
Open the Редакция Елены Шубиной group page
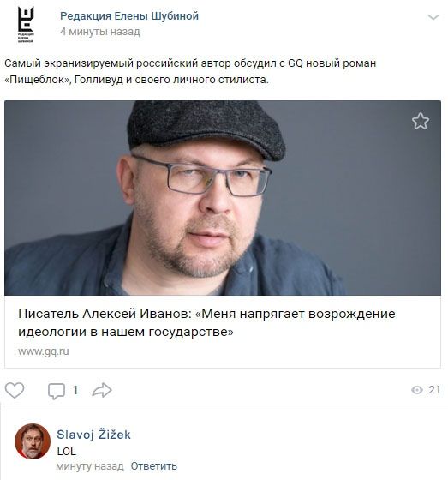129,16
